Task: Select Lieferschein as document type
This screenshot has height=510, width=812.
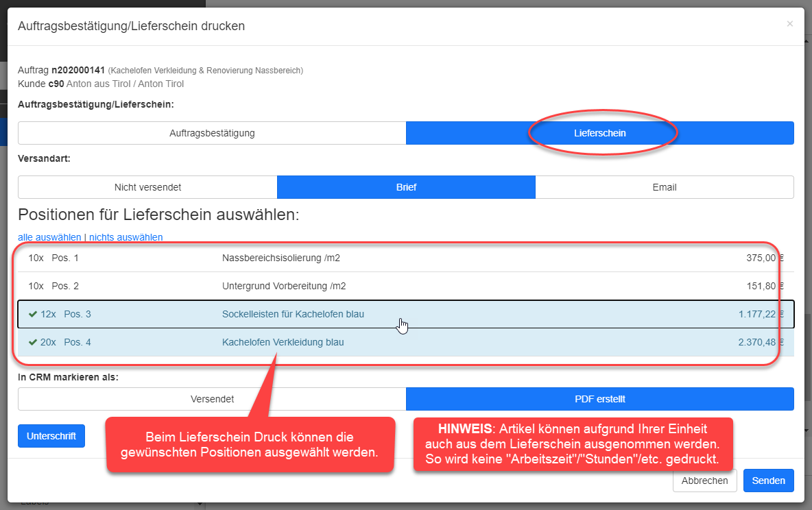Action: (599, 133)
